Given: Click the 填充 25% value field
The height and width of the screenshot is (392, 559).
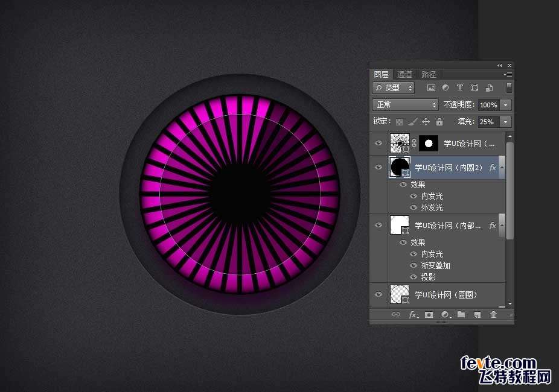Looking at the screenshot, I should coord(489,122).
